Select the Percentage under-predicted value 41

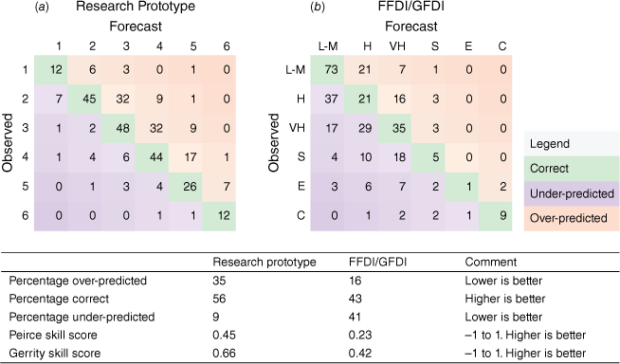(x=355, y=317)
